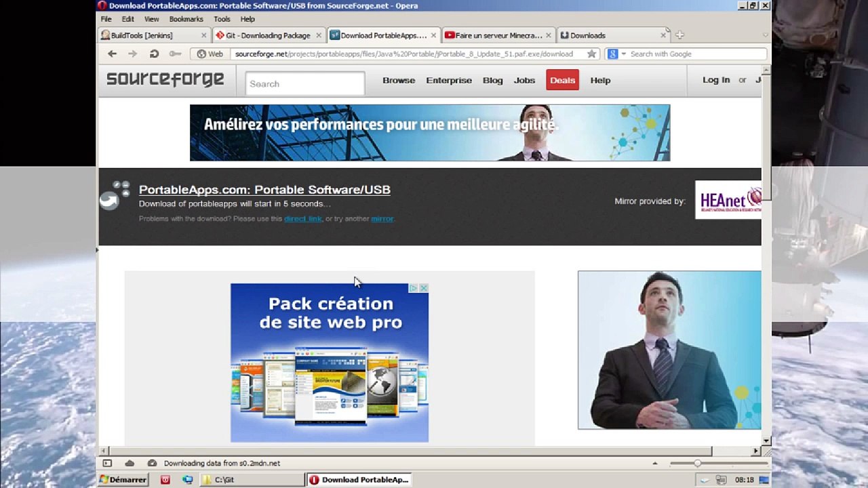Go back using the browser back arrow
This screenshot has width=868, height=488.
112,54
